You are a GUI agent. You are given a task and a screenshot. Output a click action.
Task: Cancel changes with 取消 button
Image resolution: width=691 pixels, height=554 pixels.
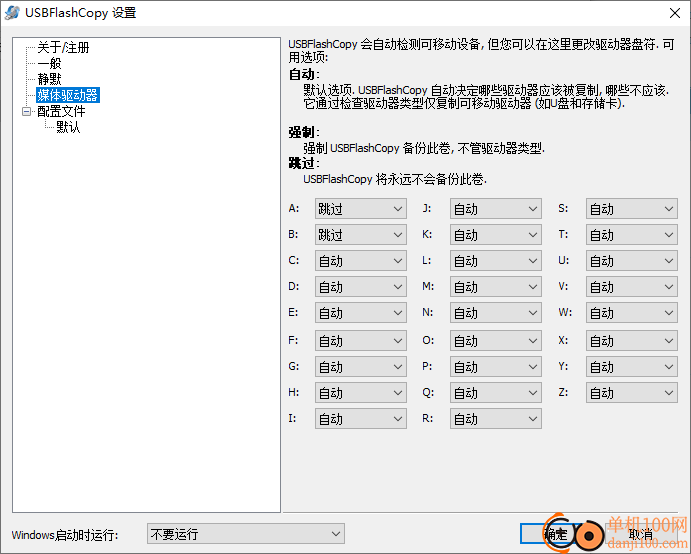coord(640,534)
